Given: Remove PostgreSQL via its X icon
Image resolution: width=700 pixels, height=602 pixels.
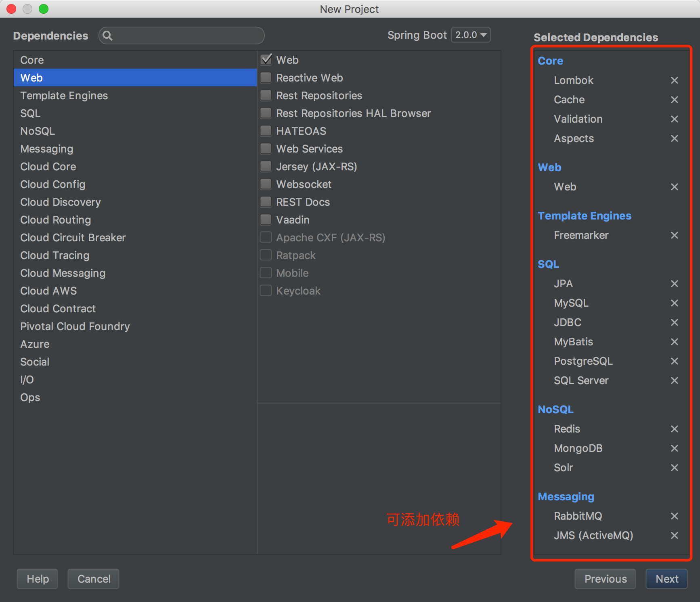Looking at the screenshot, I should 674,361.
